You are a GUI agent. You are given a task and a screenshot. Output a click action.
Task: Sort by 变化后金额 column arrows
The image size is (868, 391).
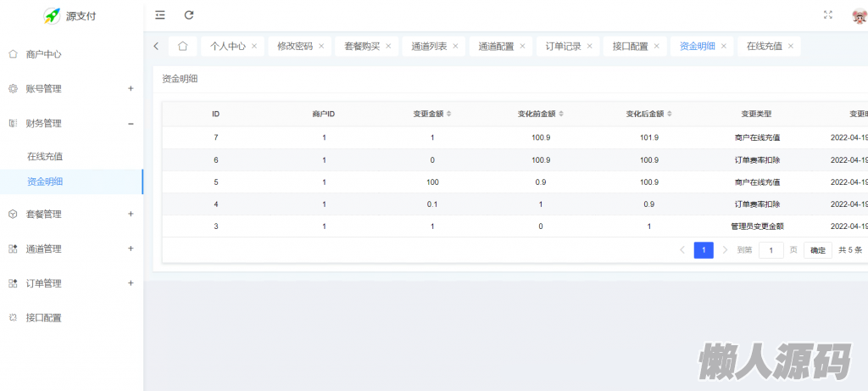click(x=671, y=114)
